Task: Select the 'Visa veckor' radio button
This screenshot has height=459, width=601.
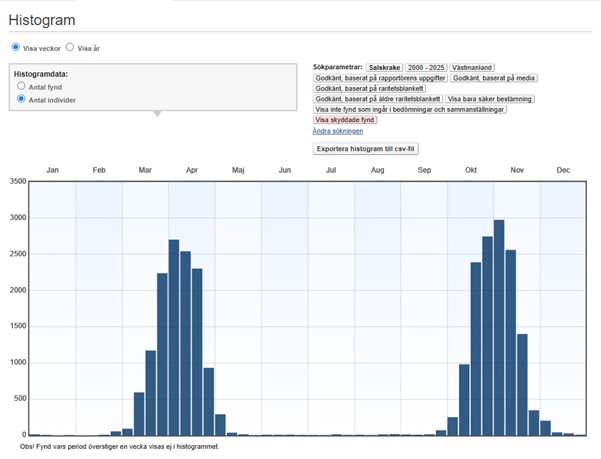Action: tap(16, 47)
